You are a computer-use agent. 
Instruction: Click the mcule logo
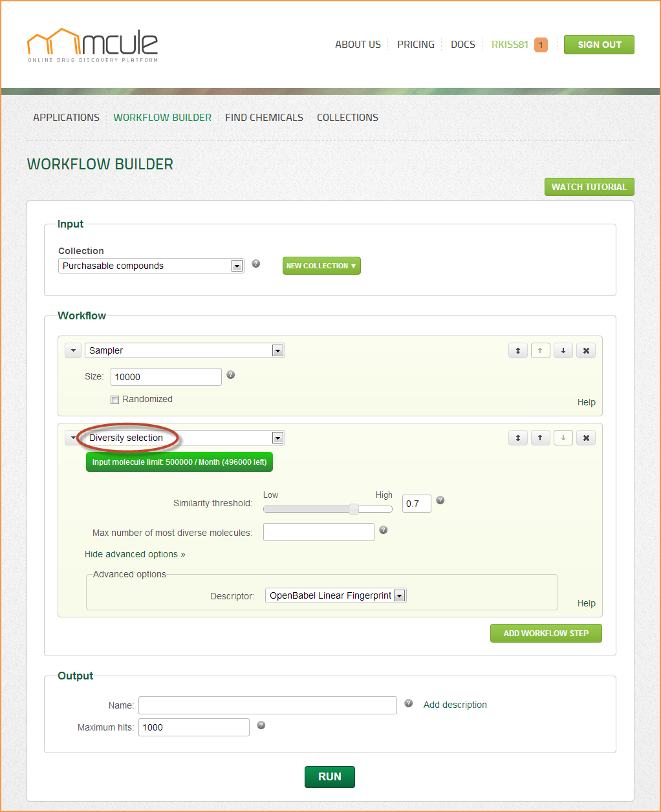click(92, 45)
